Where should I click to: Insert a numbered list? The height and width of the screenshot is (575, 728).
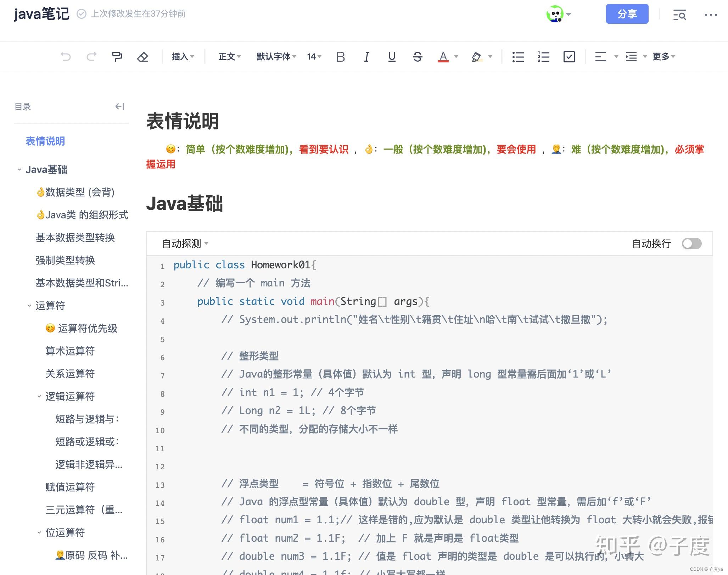click(x=543, y=57)
